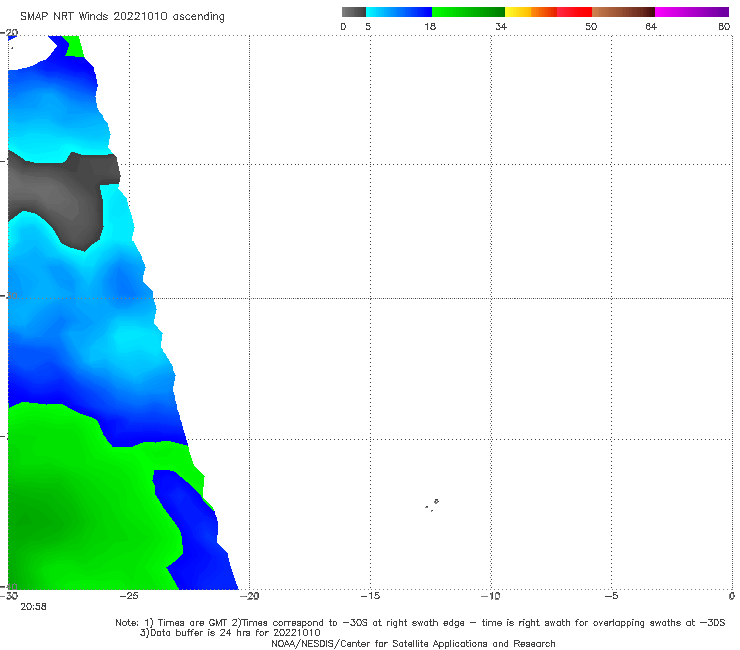740x650 pixels.
Task: Click the magenta segment of the color bar
Action: coord(692,12)
